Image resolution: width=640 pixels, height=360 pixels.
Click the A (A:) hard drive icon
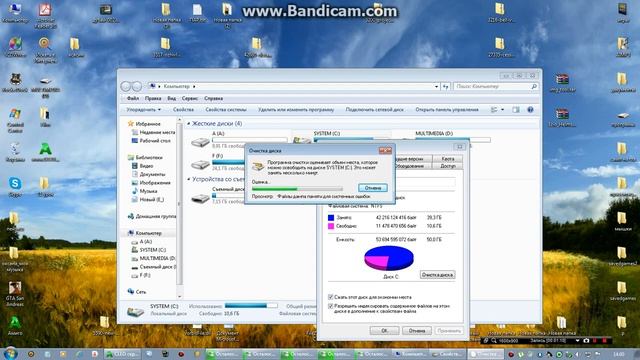pos(200,142)
